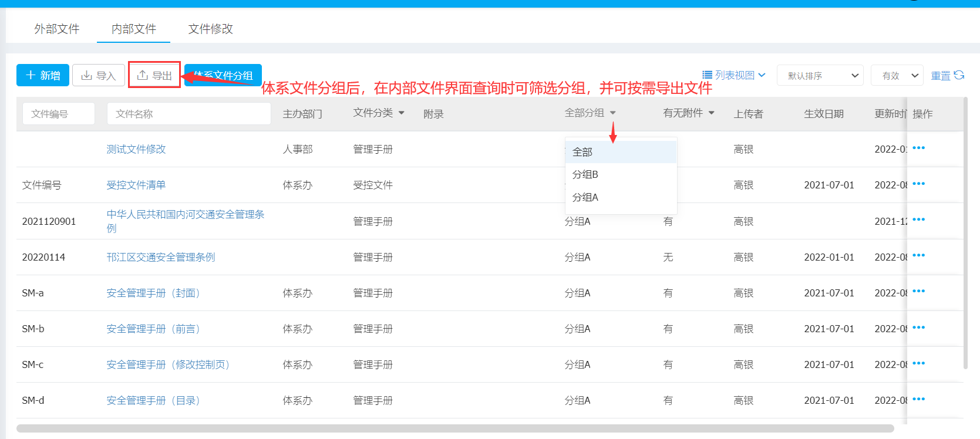Click the 2022-01-01 effective date cell
The image size is (980, 439).
[x=829, y=257]
